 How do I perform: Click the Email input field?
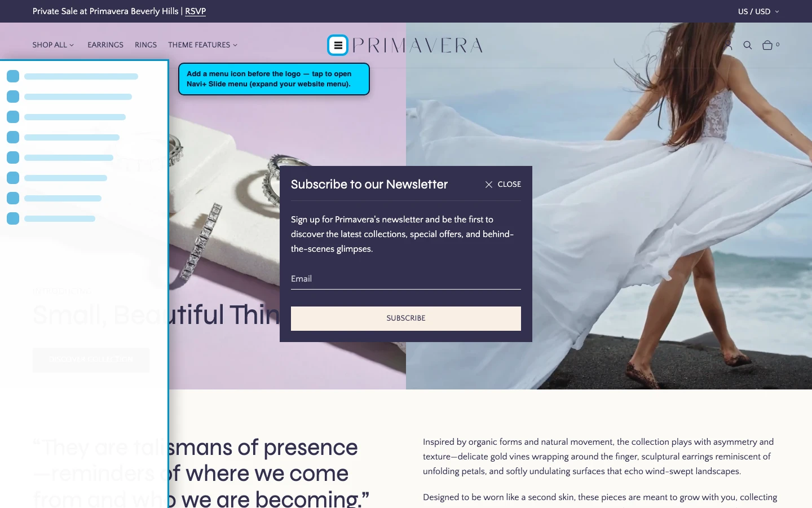[406, 279]
